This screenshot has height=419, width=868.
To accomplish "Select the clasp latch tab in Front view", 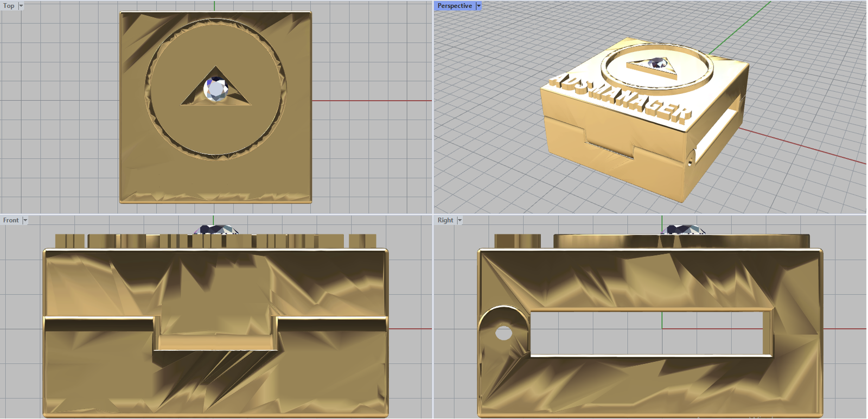I will click(x=216, y=332).
